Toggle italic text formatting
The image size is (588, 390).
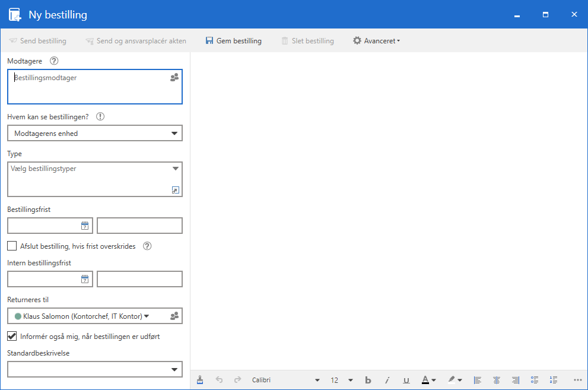(387, 380)
